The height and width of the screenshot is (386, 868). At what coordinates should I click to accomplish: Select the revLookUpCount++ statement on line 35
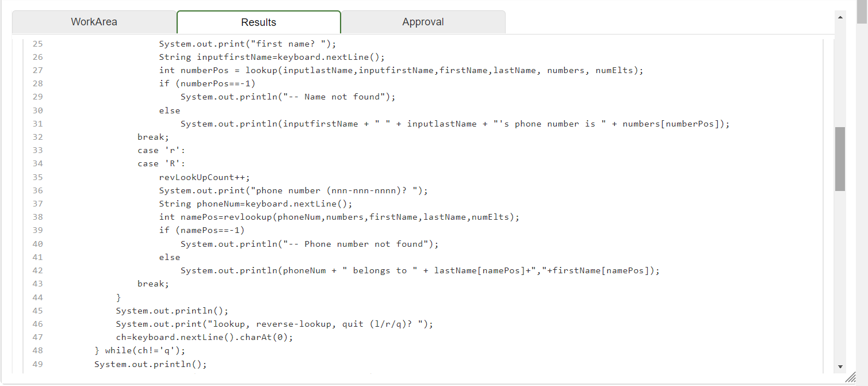204,177
